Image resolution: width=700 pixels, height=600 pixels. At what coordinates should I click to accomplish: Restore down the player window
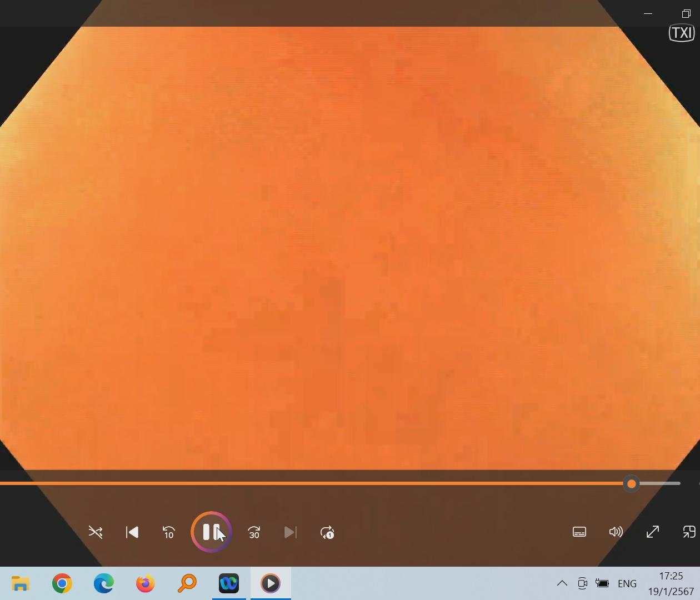(686, 13)
